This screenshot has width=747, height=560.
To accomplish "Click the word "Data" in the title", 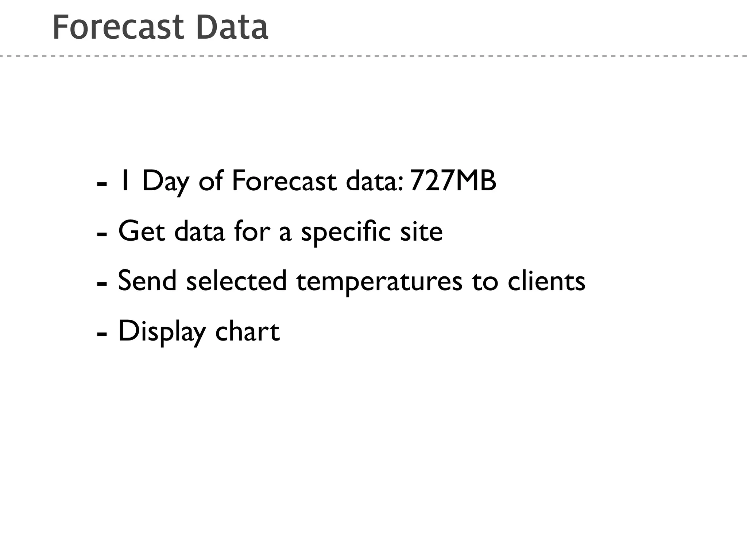I will [x=232, y=28].
